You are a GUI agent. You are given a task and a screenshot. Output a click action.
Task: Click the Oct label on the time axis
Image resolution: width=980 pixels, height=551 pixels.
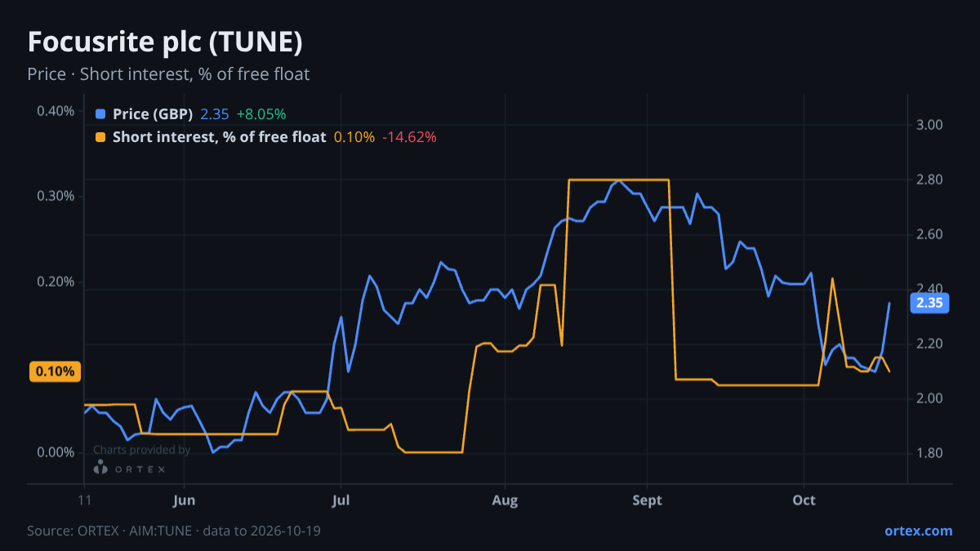(x=804, y=500)
